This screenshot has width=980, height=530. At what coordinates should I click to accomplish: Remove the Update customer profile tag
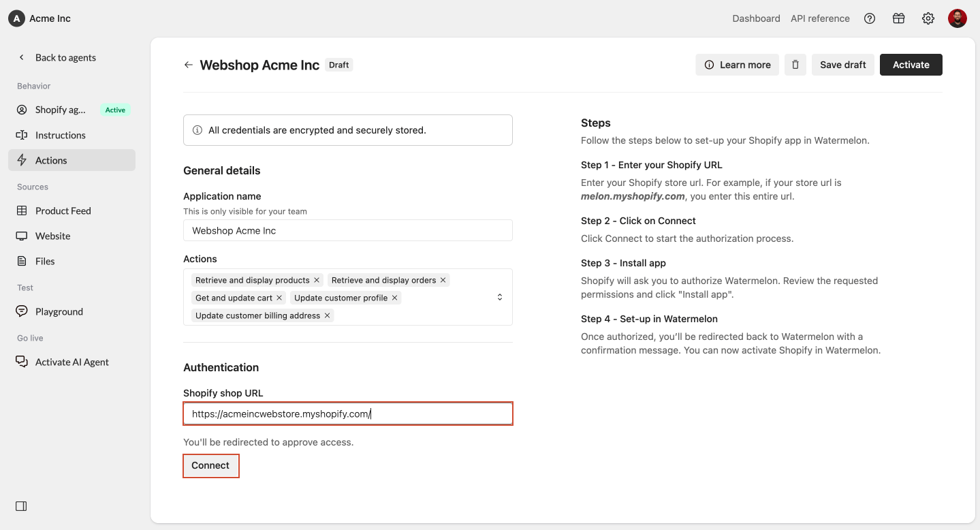394,298
